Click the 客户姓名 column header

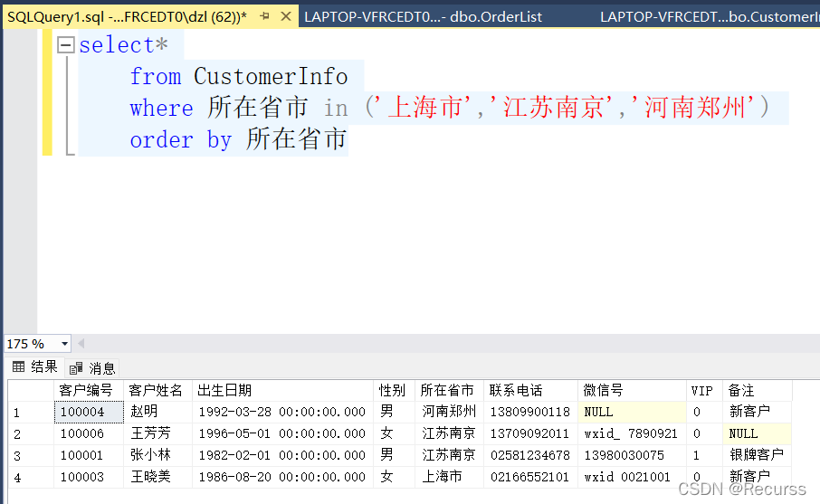(157, 390)
